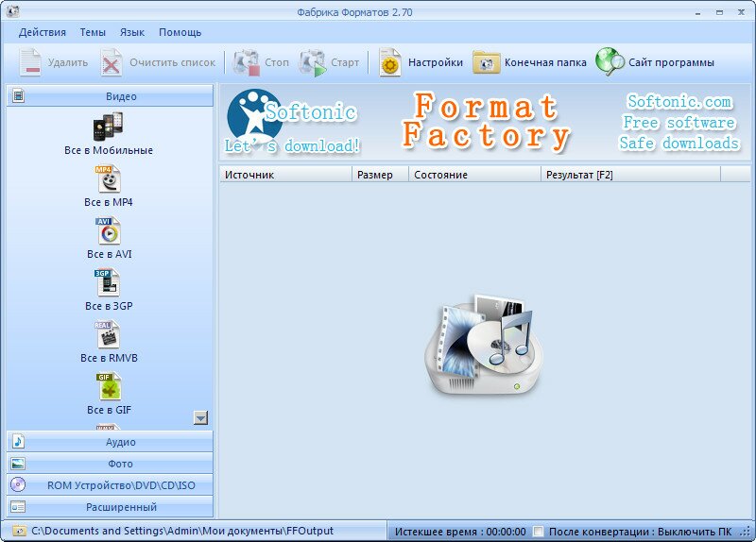Click the Источник column header
756x542 pixels.
coord(286,175)
